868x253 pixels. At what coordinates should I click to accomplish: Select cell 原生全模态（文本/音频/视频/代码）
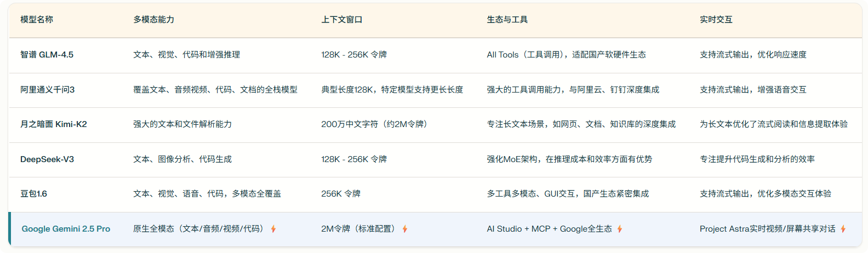[x=200, y=229]
